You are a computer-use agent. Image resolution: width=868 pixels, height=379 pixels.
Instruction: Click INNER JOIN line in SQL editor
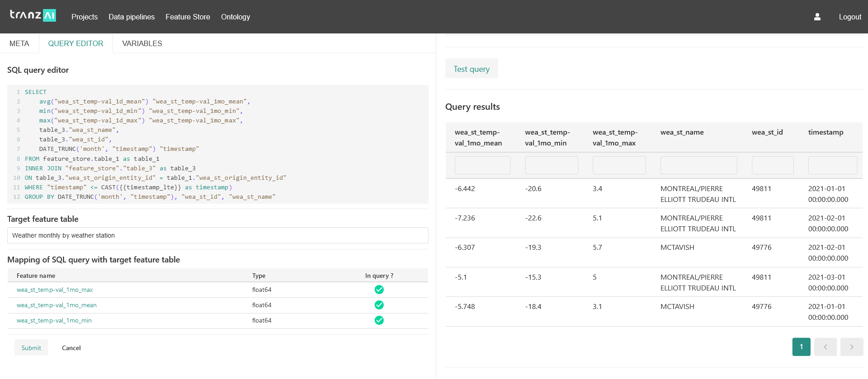pyautogui.click(x=110, y=168)
